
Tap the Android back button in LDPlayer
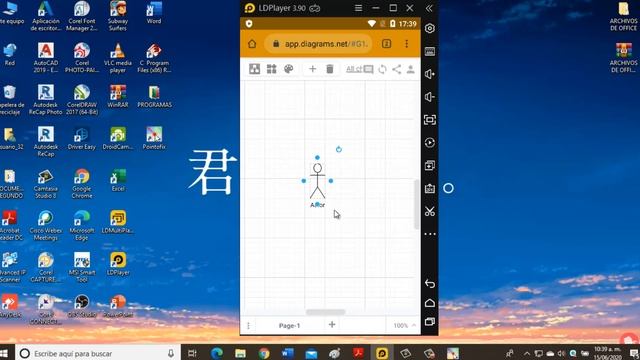pyautogui.click(x=429, y=283)
